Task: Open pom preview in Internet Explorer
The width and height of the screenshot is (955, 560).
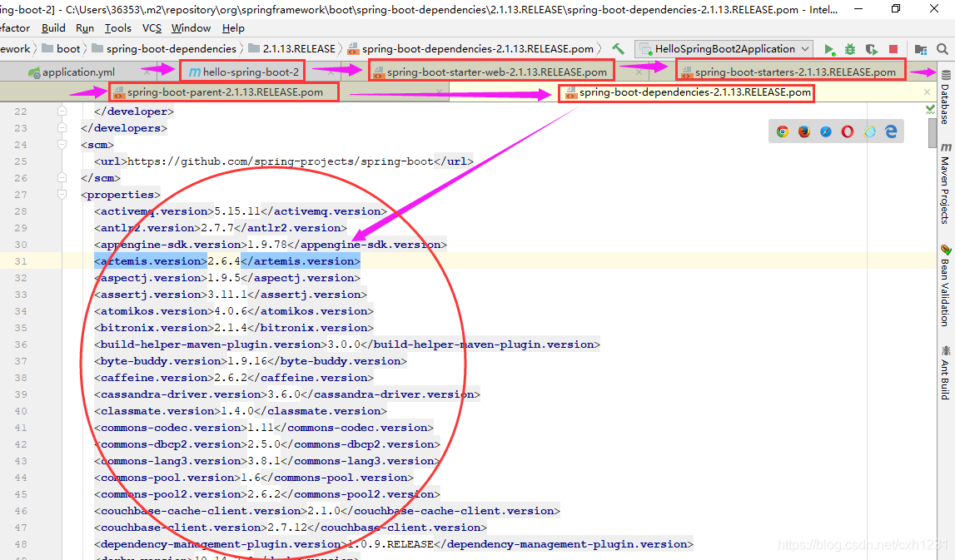Action: [869, 131]
